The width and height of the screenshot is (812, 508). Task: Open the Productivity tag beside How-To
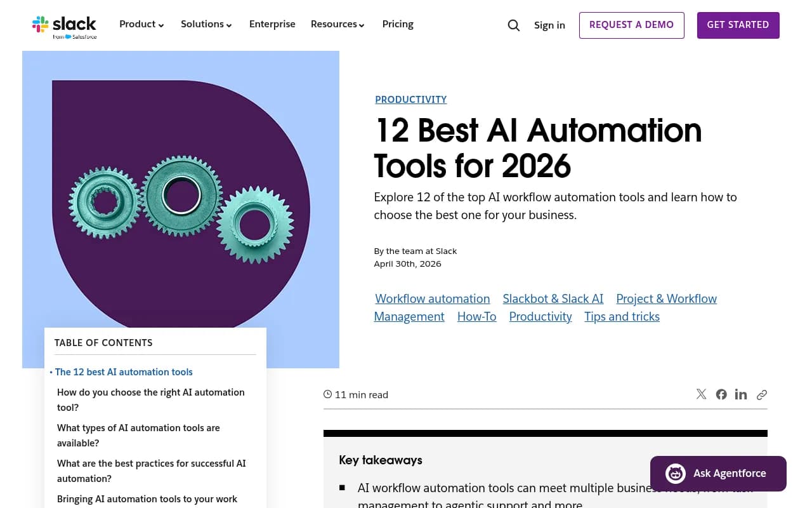[x=540, y=316]
